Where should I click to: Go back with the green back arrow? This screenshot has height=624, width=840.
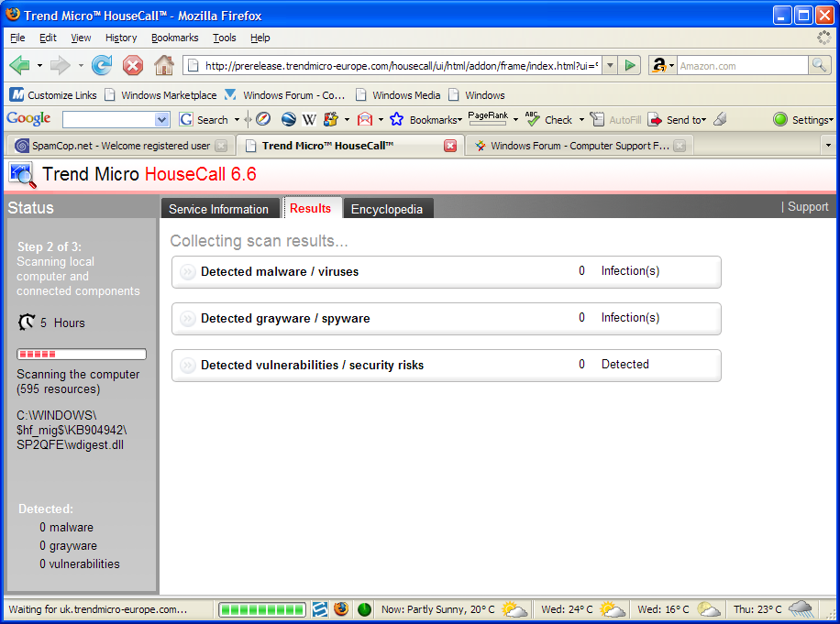[20, 66]
